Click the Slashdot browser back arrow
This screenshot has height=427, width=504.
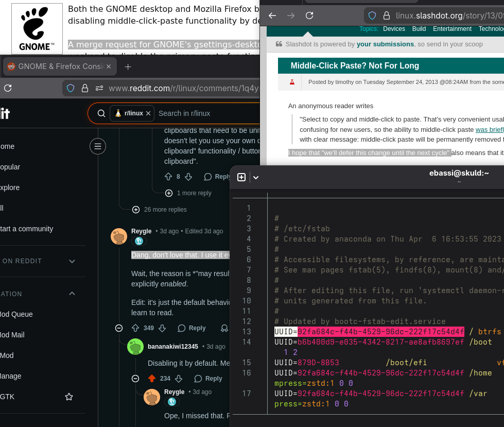(272, 15)
